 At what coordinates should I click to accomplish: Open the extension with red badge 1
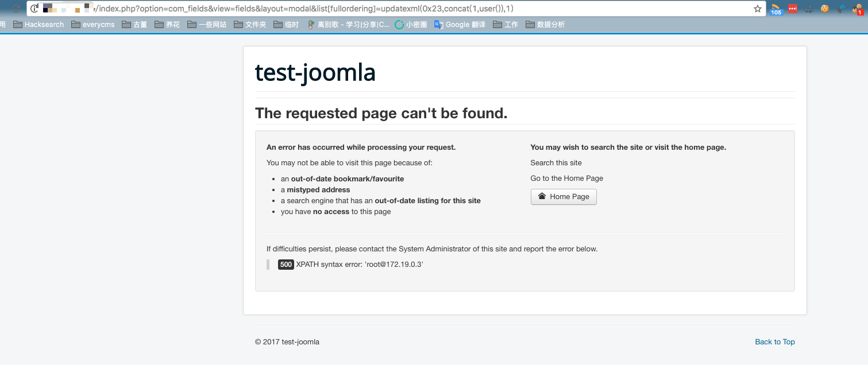[x=858, y=9]
